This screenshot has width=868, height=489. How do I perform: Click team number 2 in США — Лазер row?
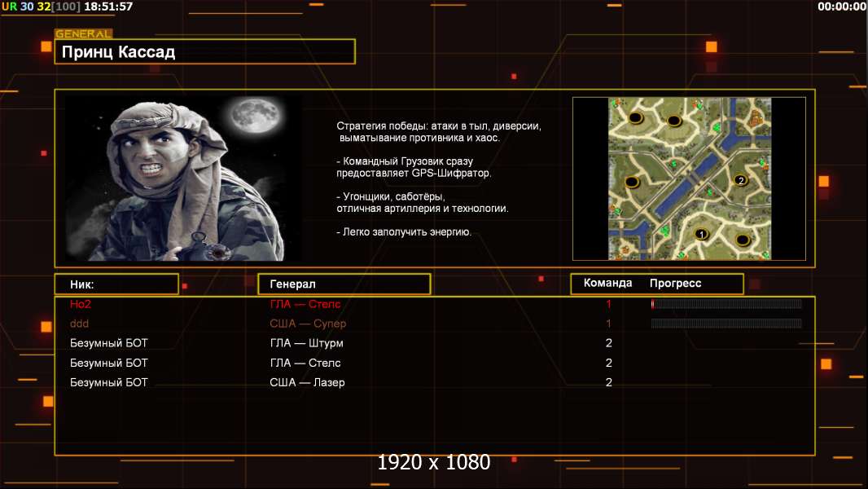click(608, 382)
